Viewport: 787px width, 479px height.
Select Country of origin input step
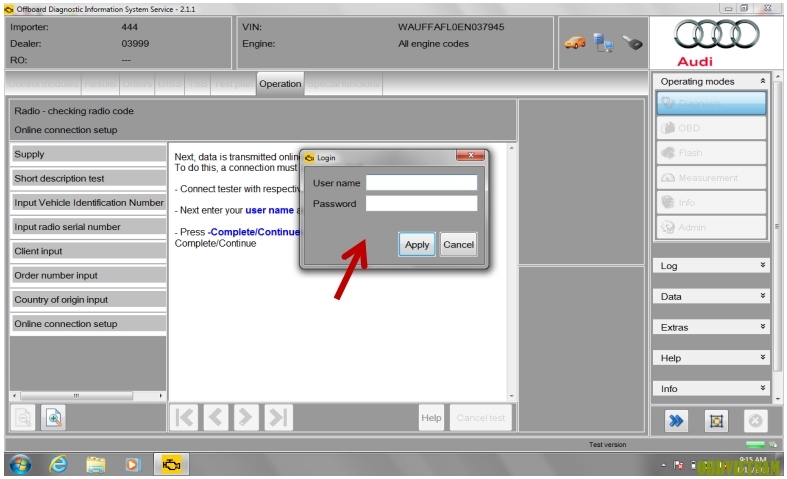point(88,299)
